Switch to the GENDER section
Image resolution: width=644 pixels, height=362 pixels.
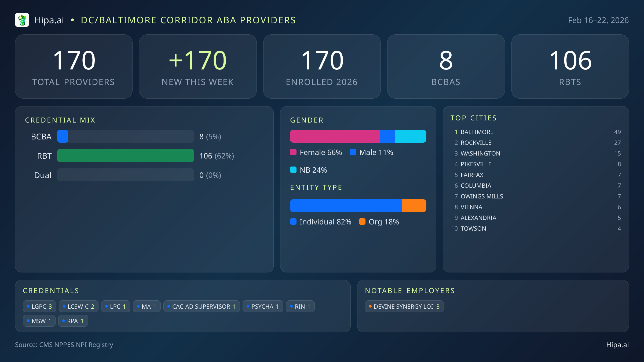point(307,120)
